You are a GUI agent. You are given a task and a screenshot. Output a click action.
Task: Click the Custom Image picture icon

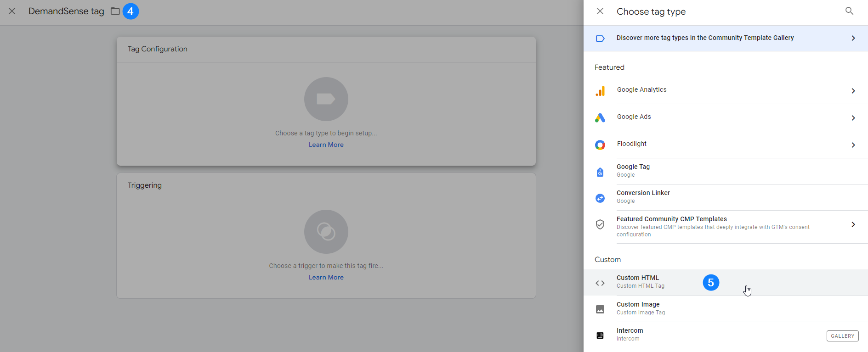tap(600, 309)
